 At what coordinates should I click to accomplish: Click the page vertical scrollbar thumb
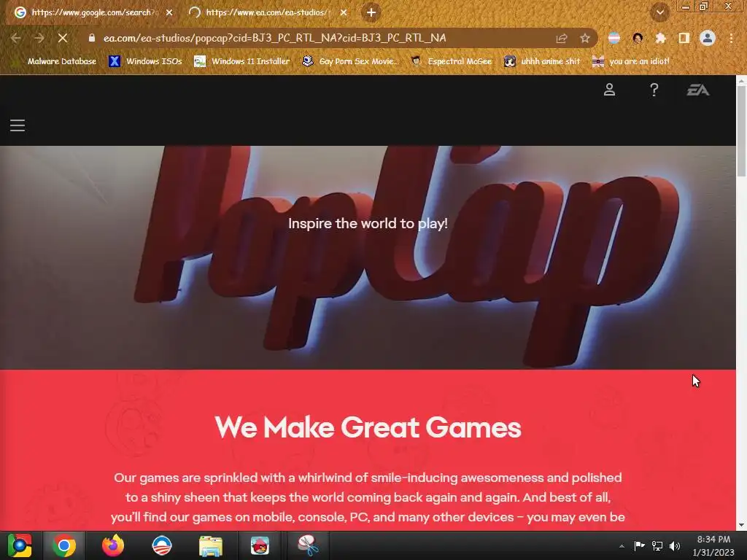point(741,133)
